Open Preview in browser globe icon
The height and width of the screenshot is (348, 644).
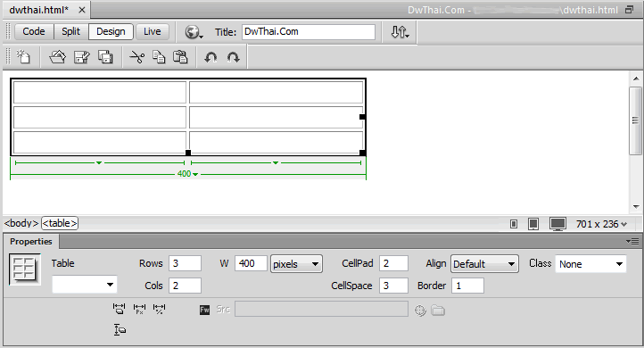(x=194, y=31)
